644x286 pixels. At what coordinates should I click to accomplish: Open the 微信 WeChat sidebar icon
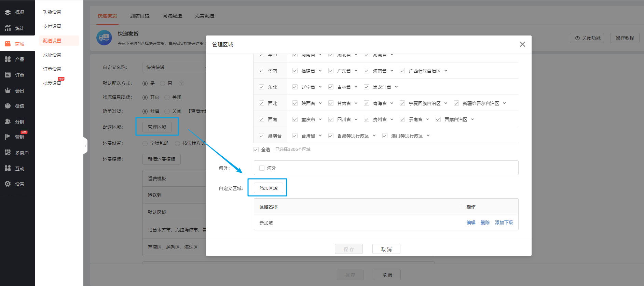(x=8, y=106)
